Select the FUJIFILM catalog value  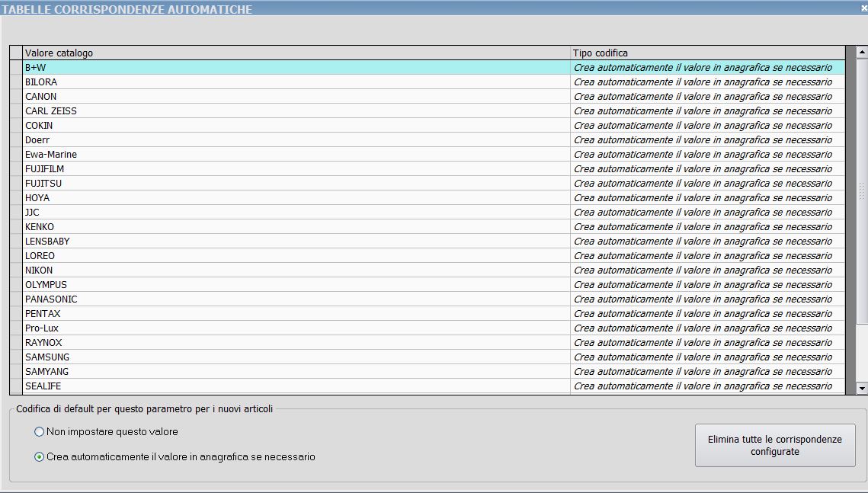[296, 168]
